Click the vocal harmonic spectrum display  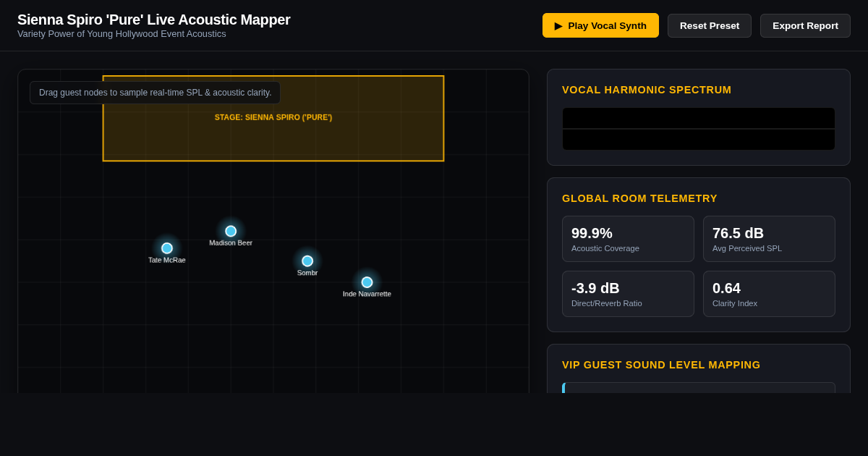tap(699, 129)
